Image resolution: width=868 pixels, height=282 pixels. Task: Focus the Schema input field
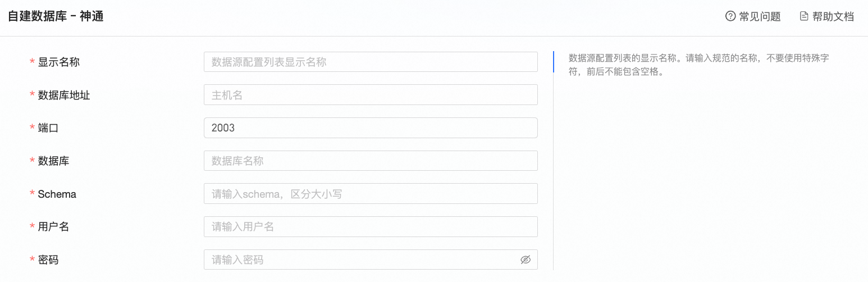tap(371, 194)
